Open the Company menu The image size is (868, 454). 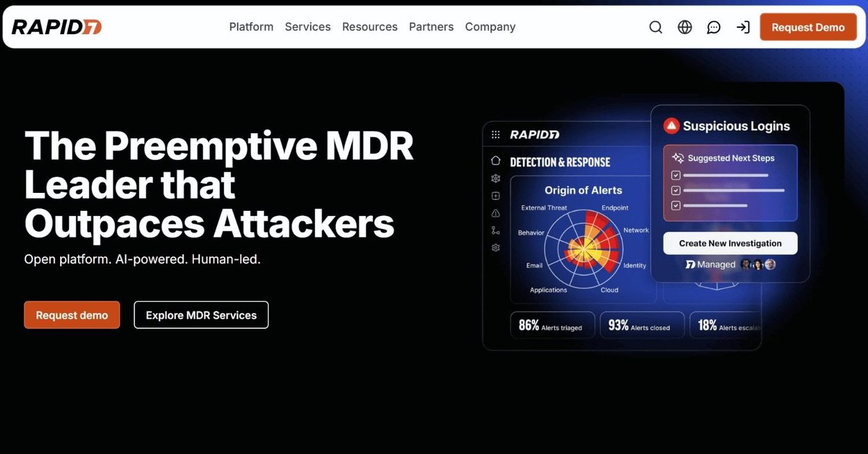pos(490,27)
